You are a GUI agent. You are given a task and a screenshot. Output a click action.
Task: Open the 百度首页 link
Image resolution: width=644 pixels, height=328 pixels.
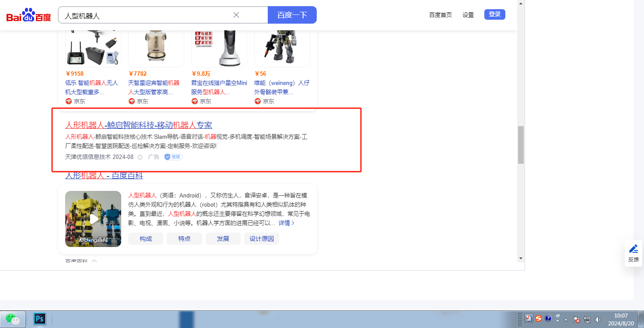click(441, 15)
